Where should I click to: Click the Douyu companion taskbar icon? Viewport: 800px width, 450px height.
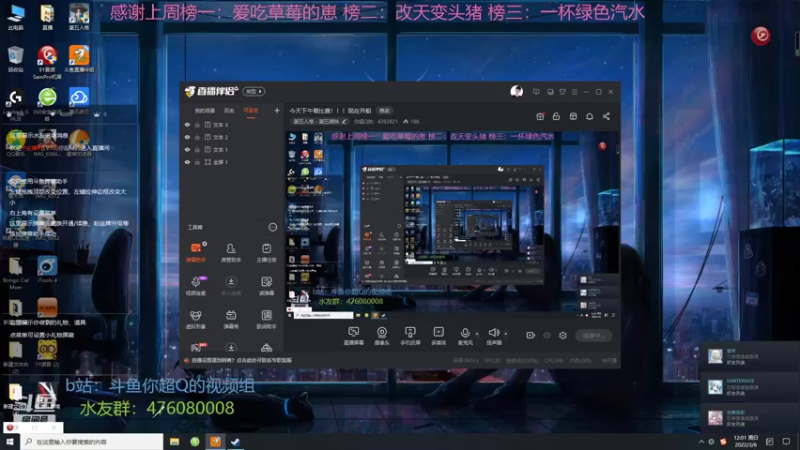[x=215, y=442]
